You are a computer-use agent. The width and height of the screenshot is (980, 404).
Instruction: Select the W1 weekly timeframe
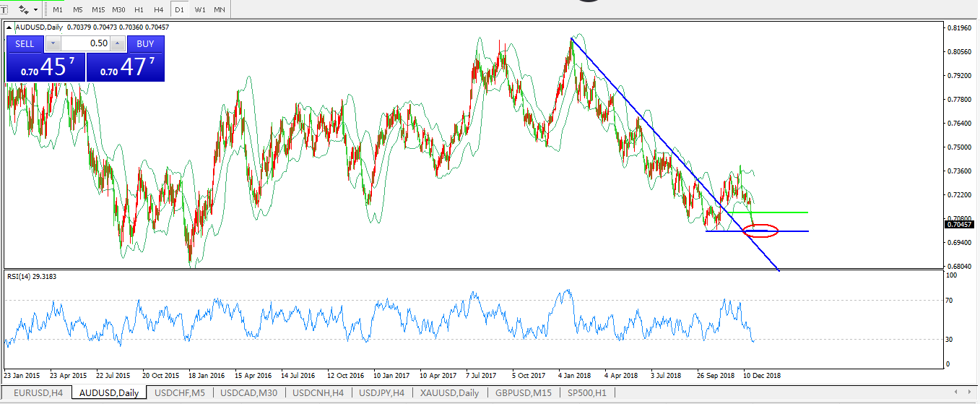200,10
